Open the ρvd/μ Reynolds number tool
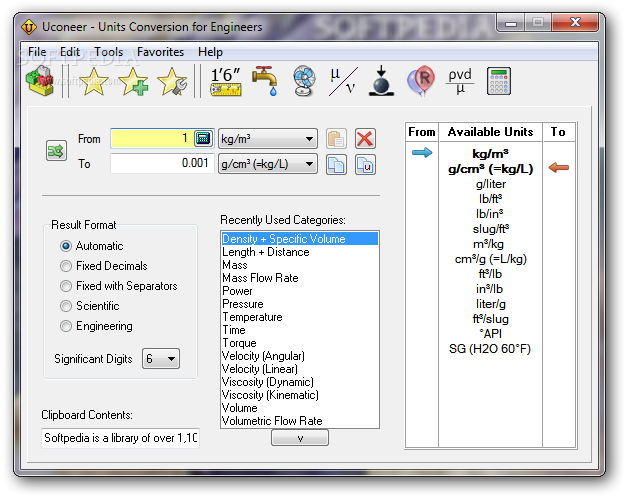The width and height of the screenshot is (626, 497). pyautogui.click(x=460, y=81)
